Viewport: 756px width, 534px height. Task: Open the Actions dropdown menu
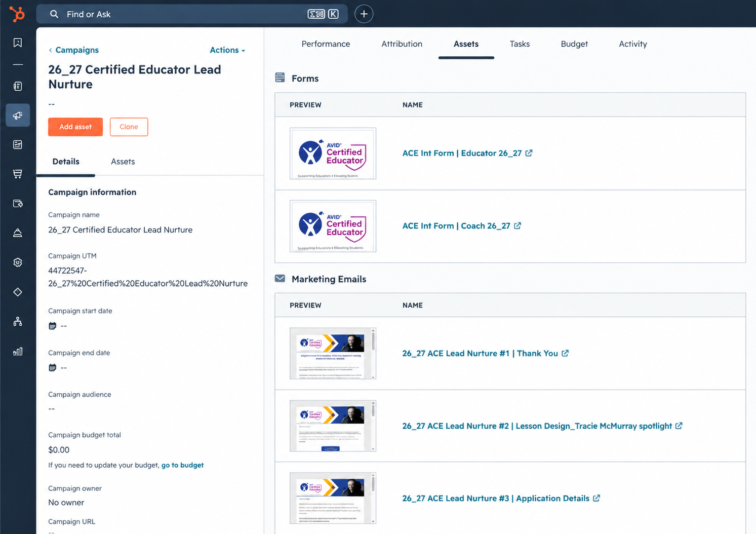(x=228, y=50)
